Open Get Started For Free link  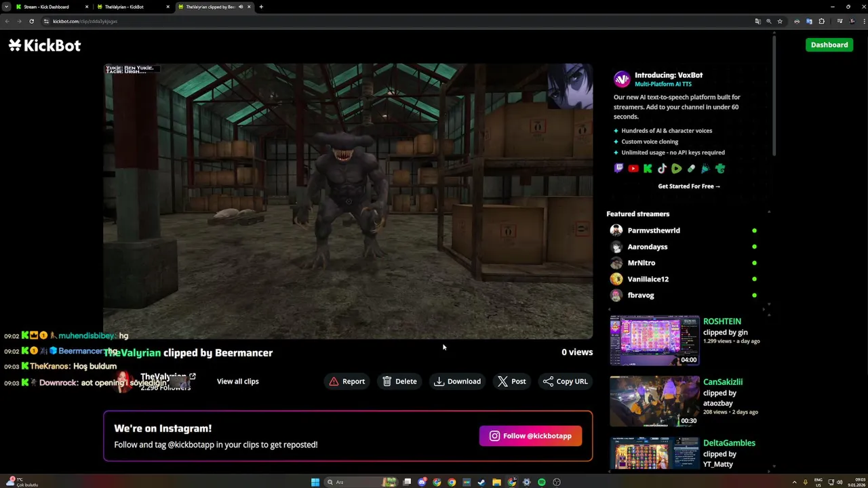689,186
